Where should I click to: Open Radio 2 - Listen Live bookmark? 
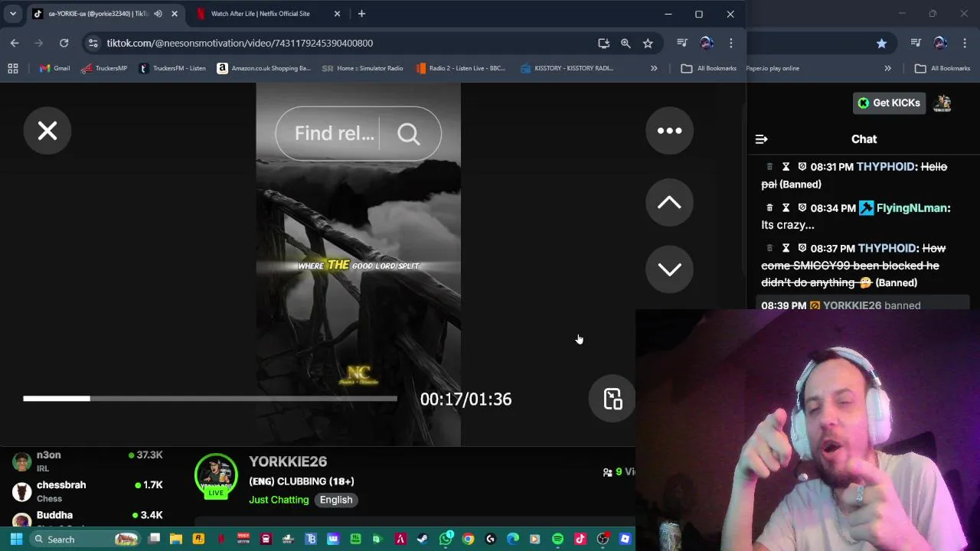[461, 68]
